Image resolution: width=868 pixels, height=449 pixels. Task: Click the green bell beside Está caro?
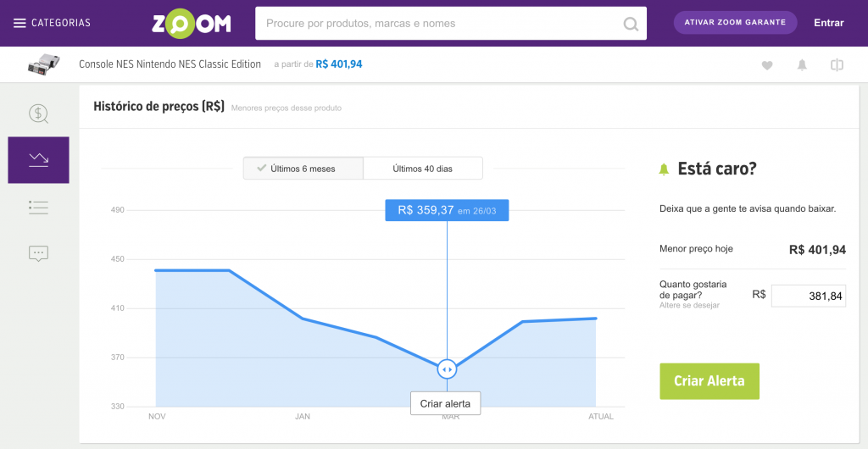(x=664, y=169)
